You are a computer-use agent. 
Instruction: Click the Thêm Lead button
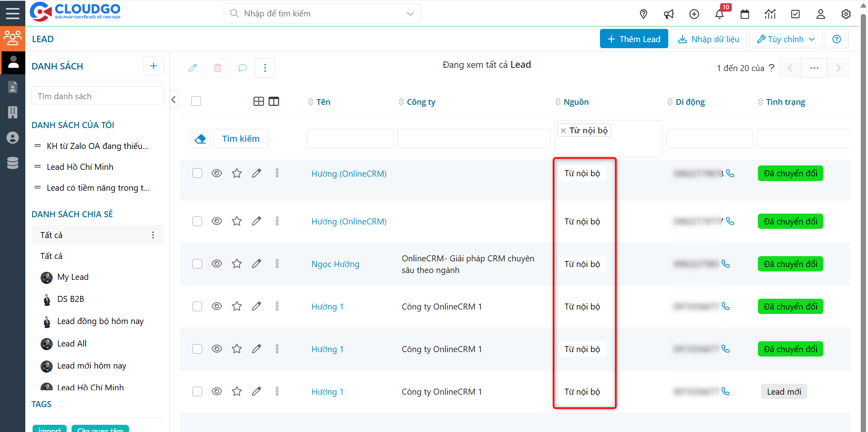point(634,39)
